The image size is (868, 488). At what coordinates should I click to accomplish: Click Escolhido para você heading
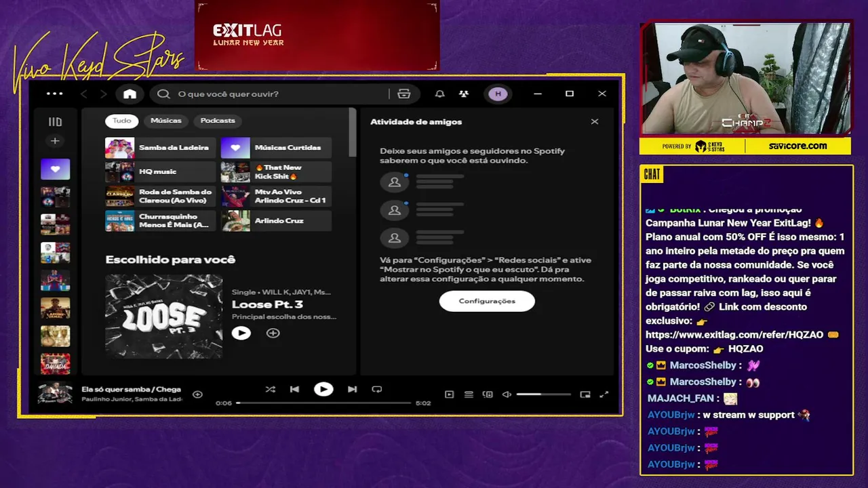(170, 260)
